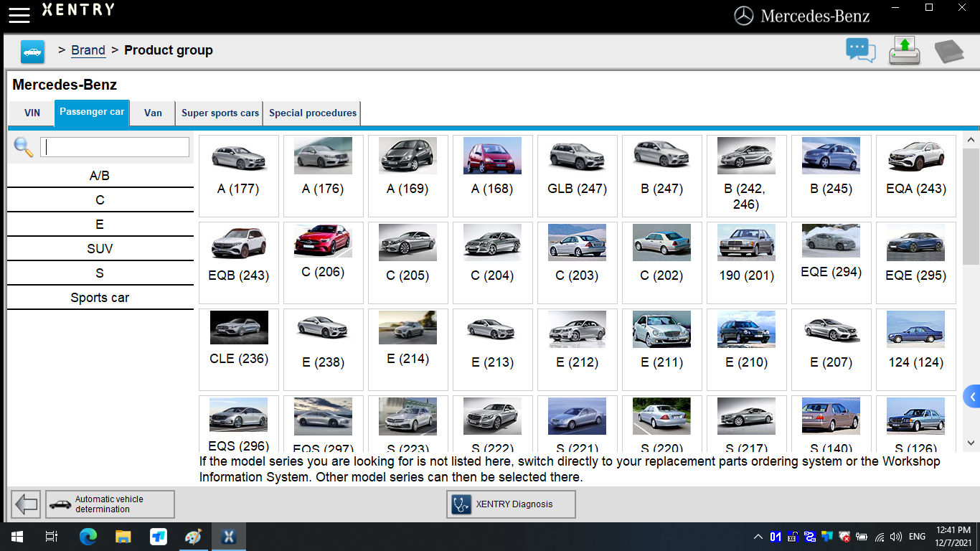Viewport: 980px width, 551px height.
Task: Pick the 124 (124) model
Action: [x=916, y=349]
